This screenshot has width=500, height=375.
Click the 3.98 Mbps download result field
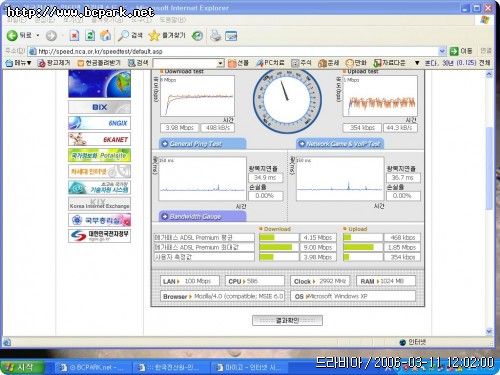point(179,128)
